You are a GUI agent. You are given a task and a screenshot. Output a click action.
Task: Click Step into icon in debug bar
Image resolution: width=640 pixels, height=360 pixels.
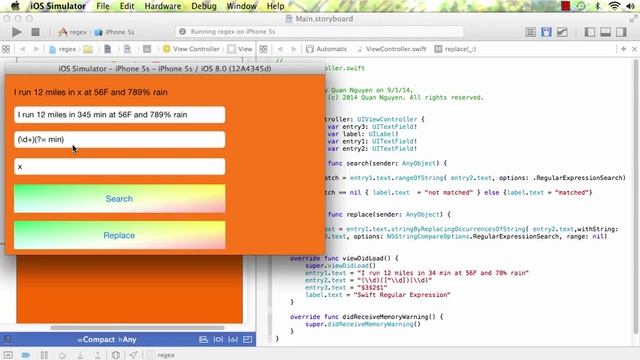tap(80, 355)
